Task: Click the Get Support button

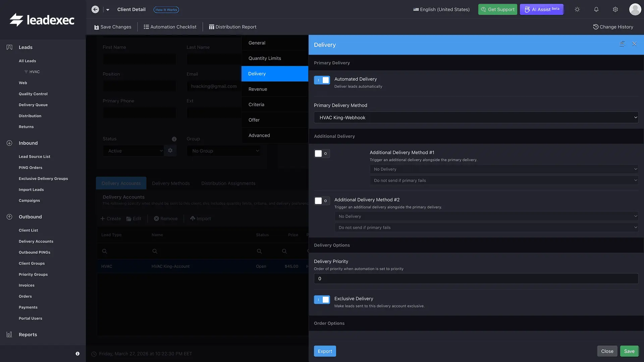Action: pyautogui.click(x=498, y=9)
